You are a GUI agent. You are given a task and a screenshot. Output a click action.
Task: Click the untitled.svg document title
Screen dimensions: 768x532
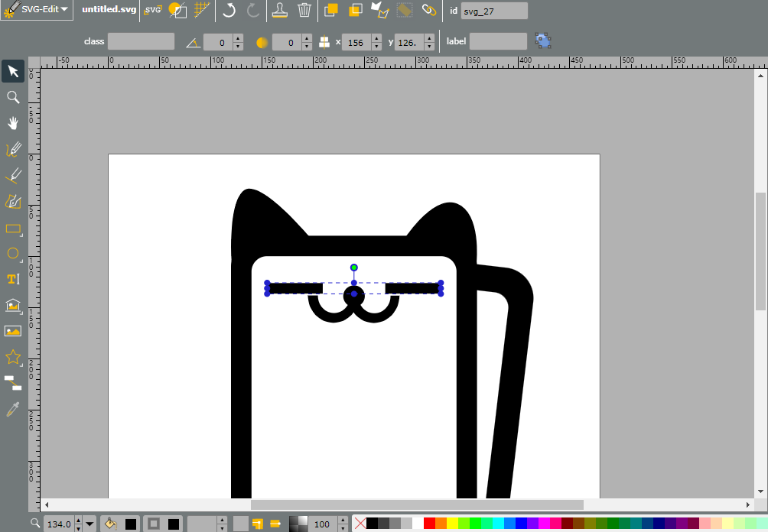(109, 9)
